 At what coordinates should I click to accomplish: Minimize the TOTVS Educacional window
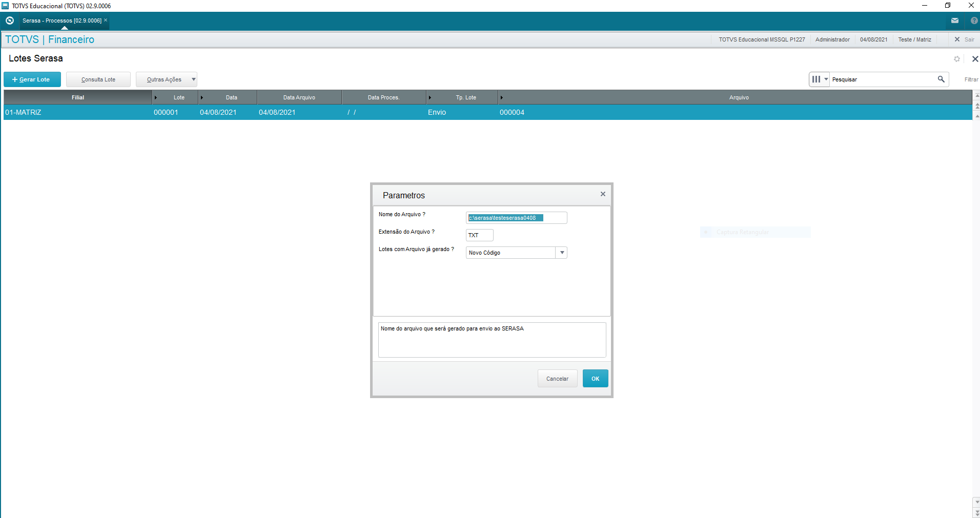click(925, 6)
